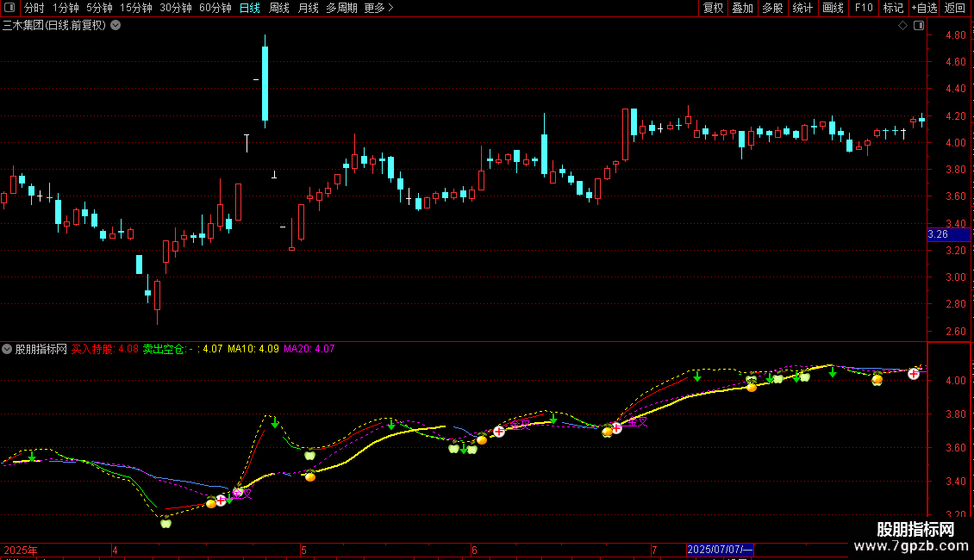The image size is (974, 560).
Task: Open dropdown next to 三木集团 title
Action: (x=116, y=26)
